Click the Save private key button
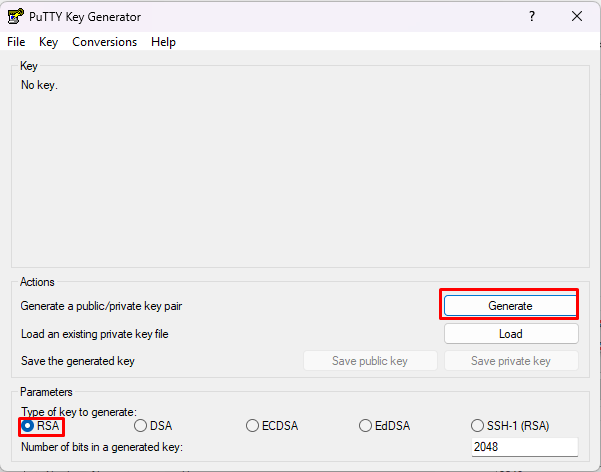Image resolution: width=601 pixels, height=472 pixels. coord(510,361)
